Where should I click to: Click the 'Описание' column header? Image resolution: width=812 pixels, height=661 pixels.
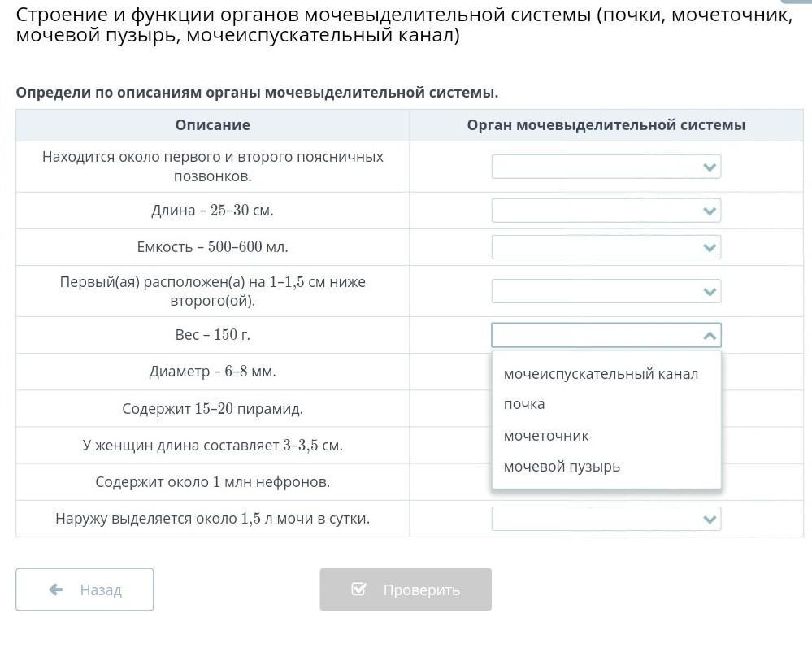pyautogui.click(x=212, y=125)
